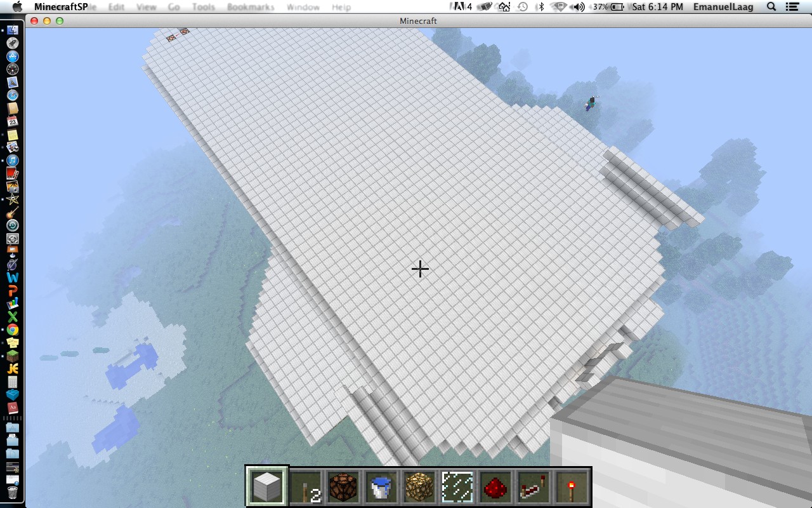Image resolution: width=812 pixels, height=508 pixels.
Task: Open the EmanuelLaag user menu
Action: point(723,7)
